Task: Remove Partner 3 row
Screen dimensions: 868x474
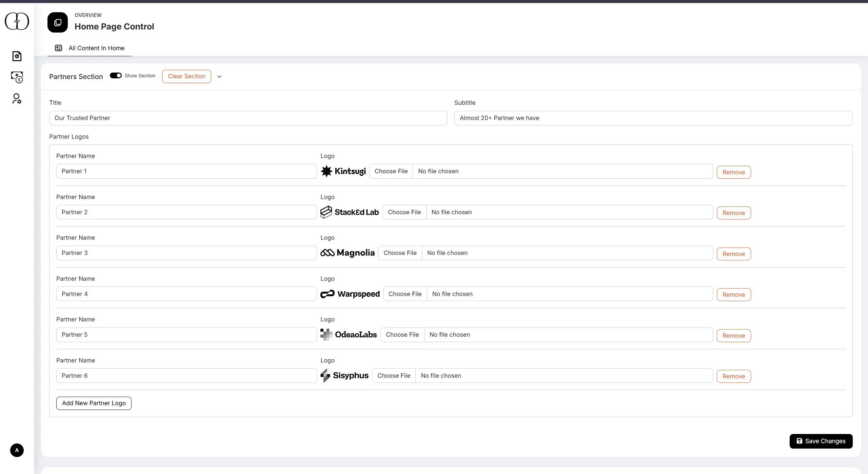Action: click(734, 254)
